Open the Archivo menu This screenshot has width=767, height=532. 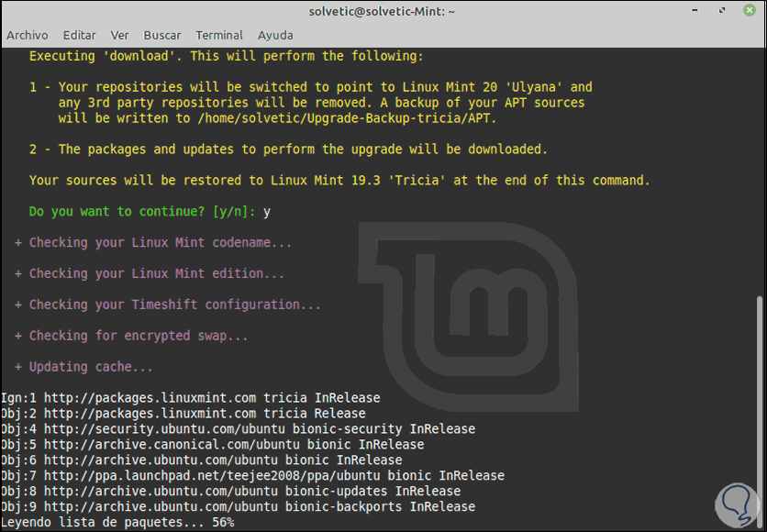point(28,35)
